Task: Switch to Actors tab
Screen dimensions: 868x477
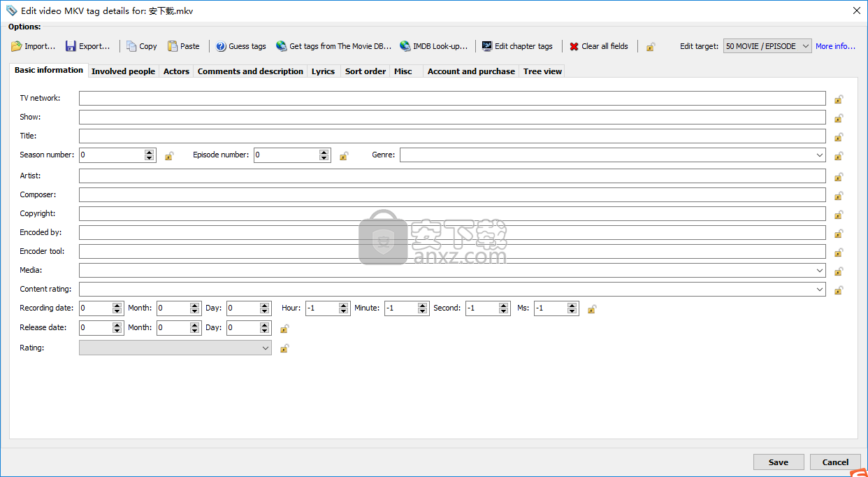Action: point(176,71)
